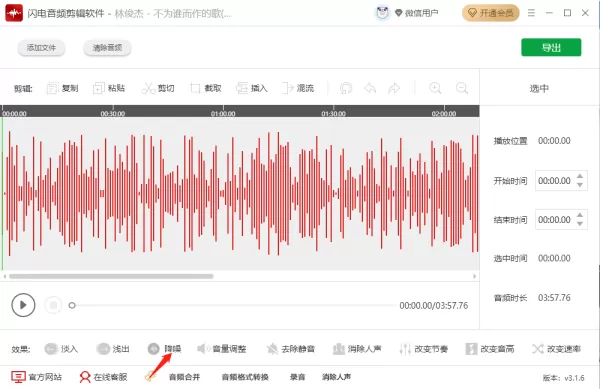Choose the Crop (截取) tool
The width and height of the screenshot is (600, 389).
pyautogui.click(x=206, y=88)
